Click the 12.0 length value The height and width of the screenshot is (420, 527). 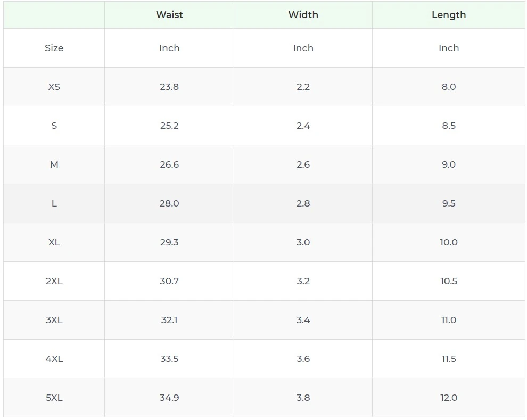tap(448, 398)
